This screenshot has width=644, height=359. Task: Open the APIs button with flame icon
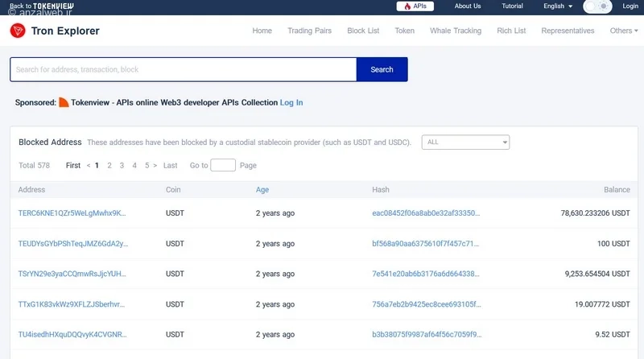(415, 6)
